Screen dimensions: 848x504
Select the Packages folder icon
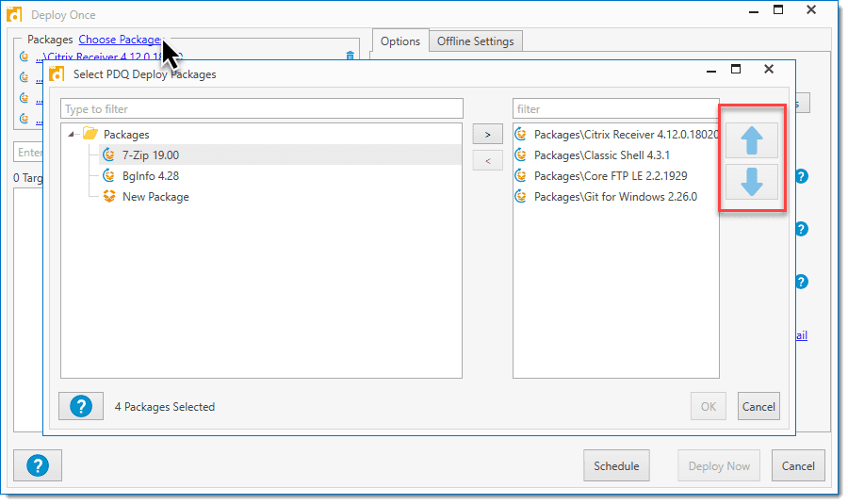[x=90, y=134]
